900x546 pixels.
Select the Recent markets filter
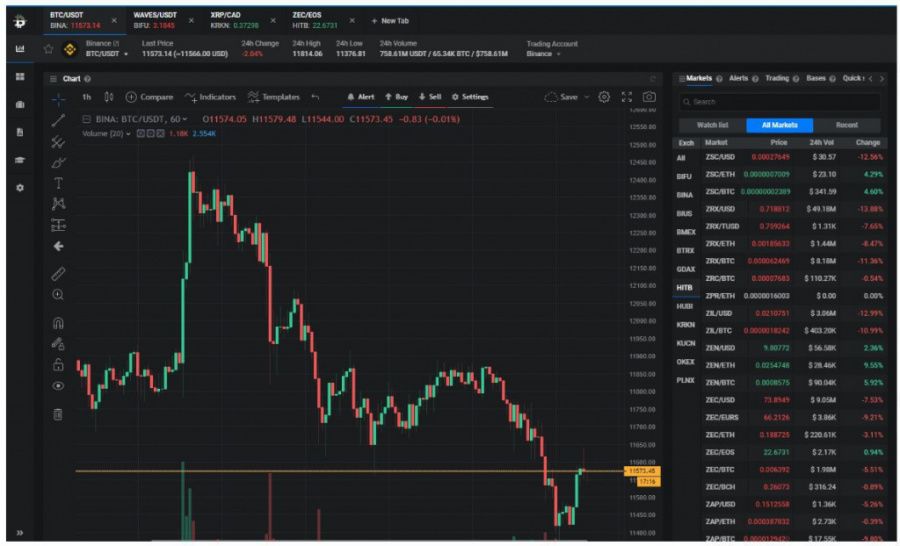point(847,125)
